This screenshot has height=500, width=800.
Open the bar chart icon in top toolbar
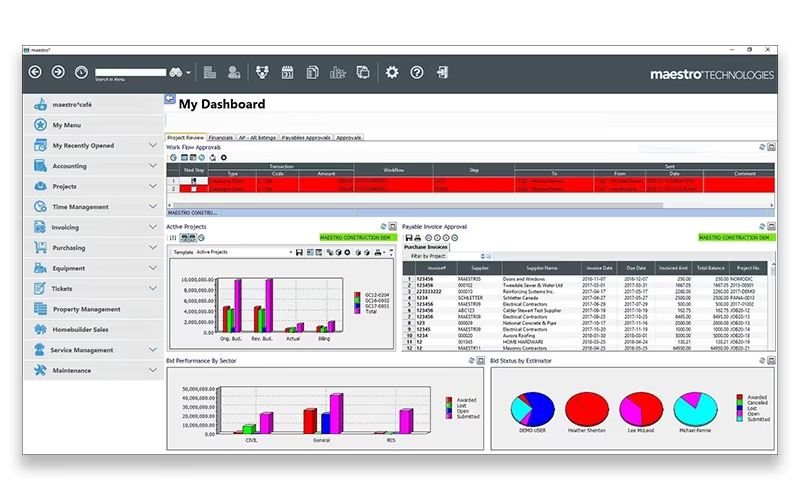coord(337,72)
